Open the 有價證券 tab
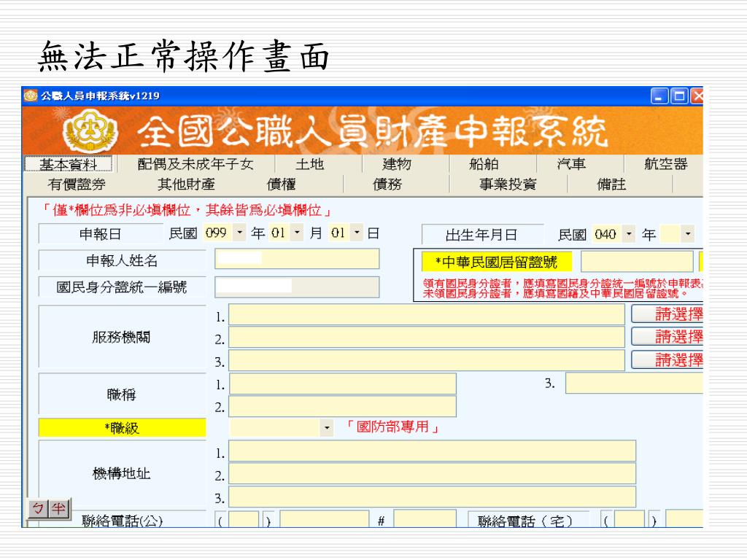The height and width of the screenshot is (560, 747). [76, 184]
